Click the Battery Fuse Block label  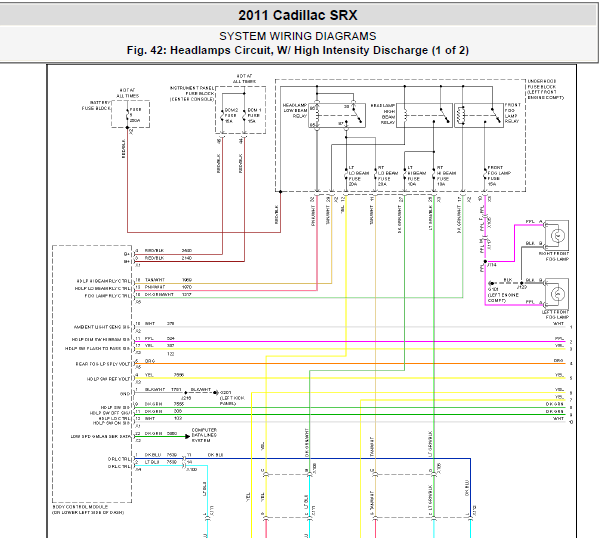pos(96,105)
